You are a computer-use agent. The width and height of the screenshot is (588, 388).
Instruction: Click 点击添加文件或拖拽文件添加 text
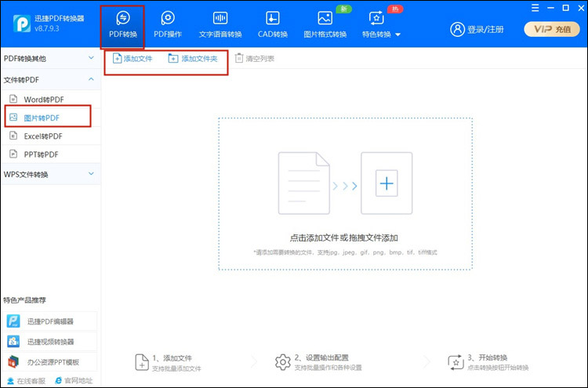tap(344, 238)
